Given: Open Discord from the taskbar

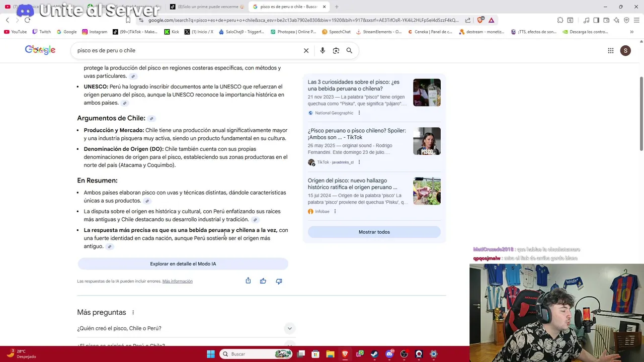Looking at the screenshot, I should click(x=389, y=354).
